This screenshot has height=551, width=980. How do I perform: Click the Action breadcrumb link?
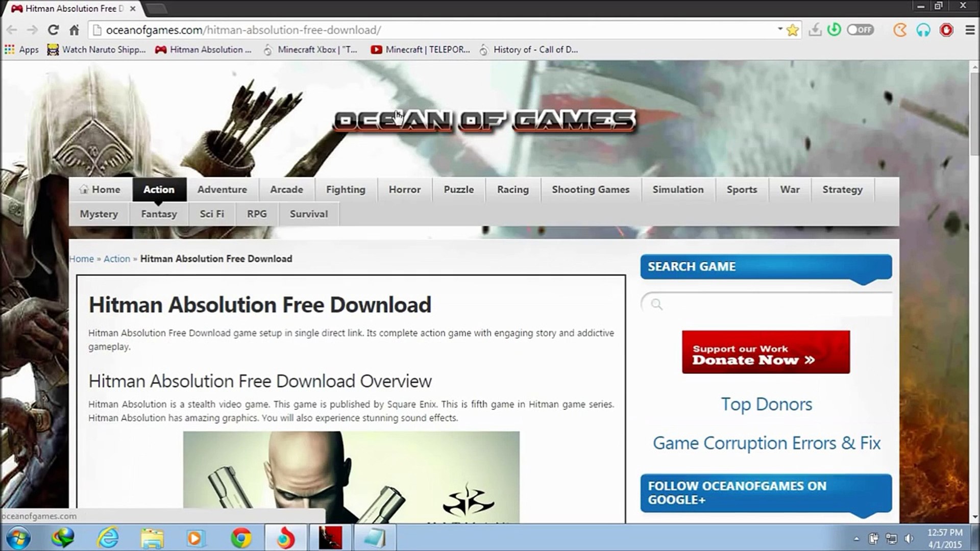tap(117, 259)
